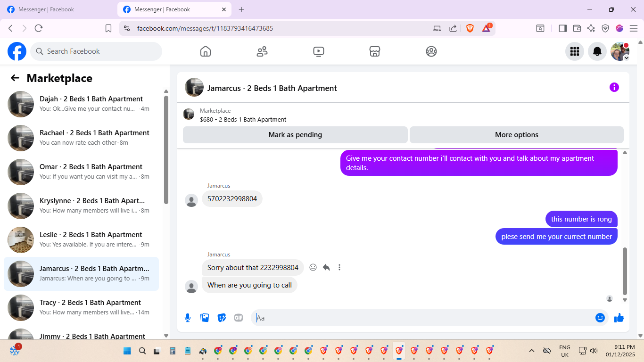Open the Video icon in Facebook header
The image size is (644, 362).
(319, 51)
